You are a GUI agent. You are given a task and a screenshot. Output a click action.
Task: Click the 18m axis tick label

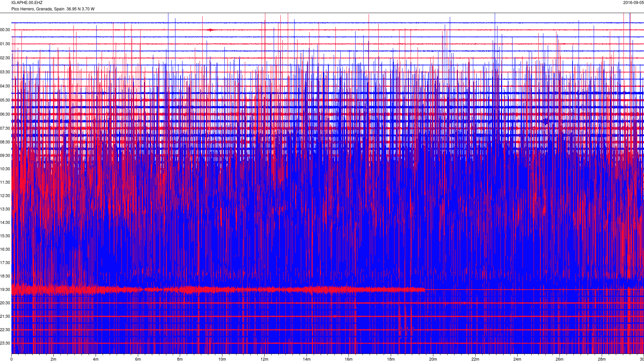point(391,359)
